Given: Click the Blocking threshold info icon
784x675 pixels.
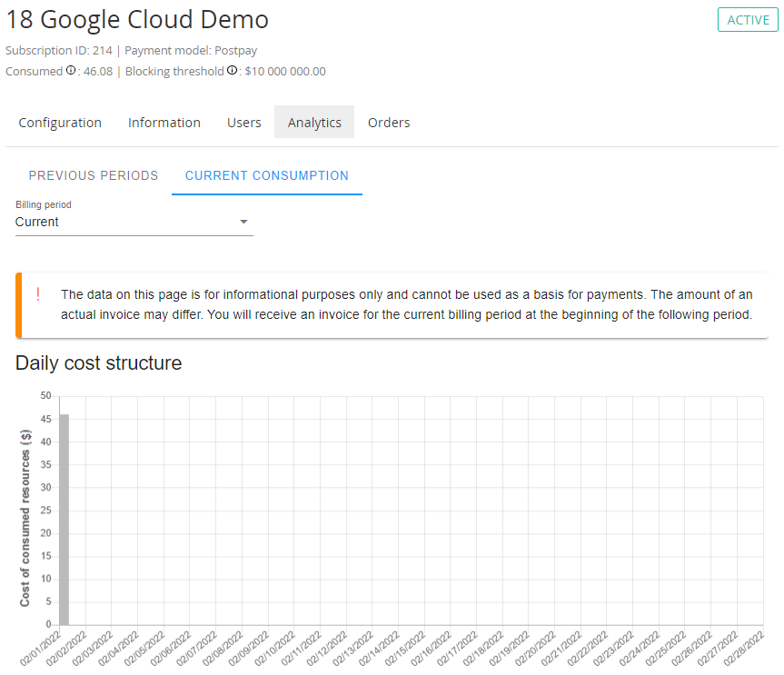Looking at the screenshot, I should pos(232,71).
